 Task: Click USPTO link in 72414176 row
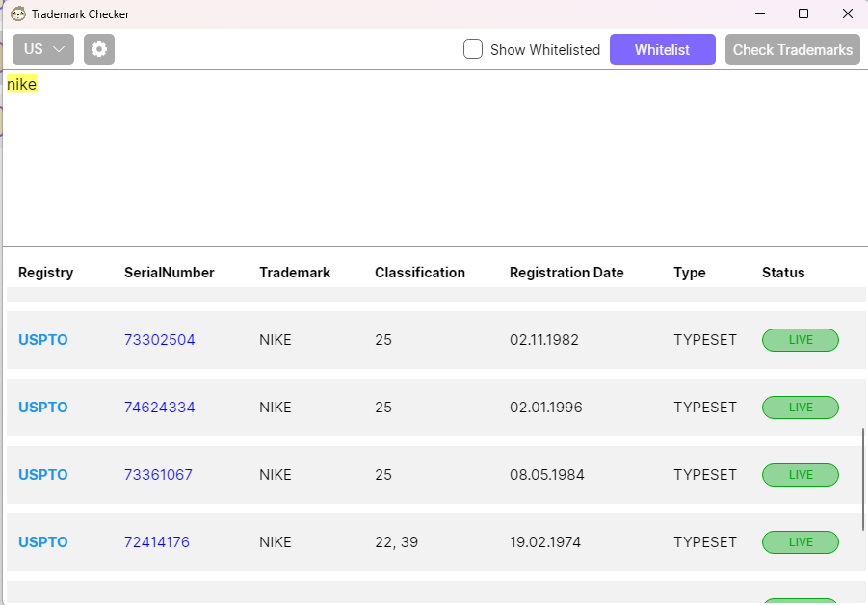pos(43,542)
